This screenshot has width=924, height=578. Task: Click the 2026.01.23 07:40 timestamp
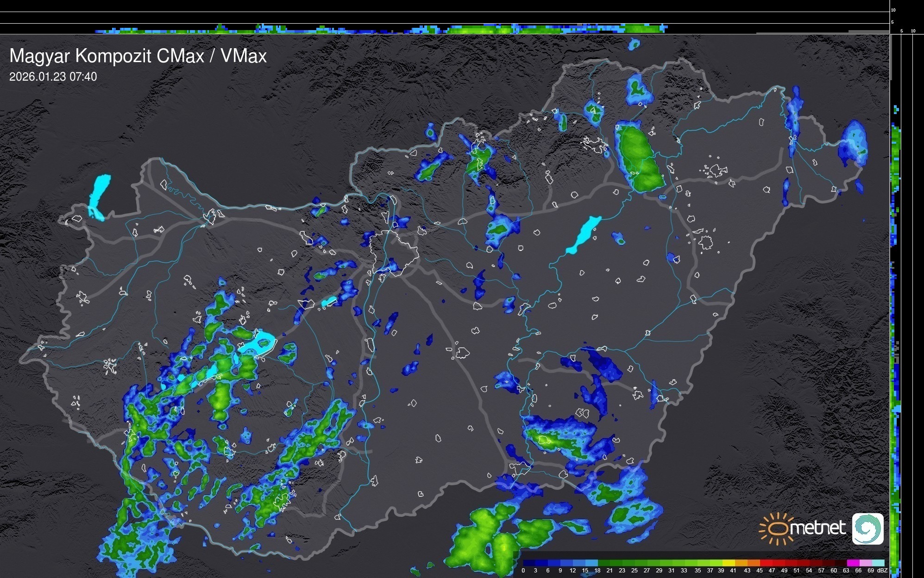pos(53,77)
